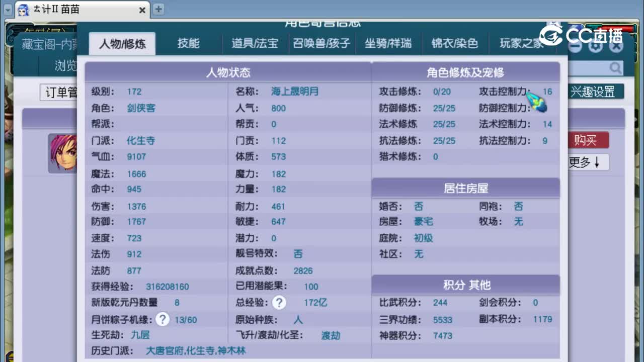
Task: Close the 苗苗 browser tab
Action: pyautogui.click(x=142, y=10)
